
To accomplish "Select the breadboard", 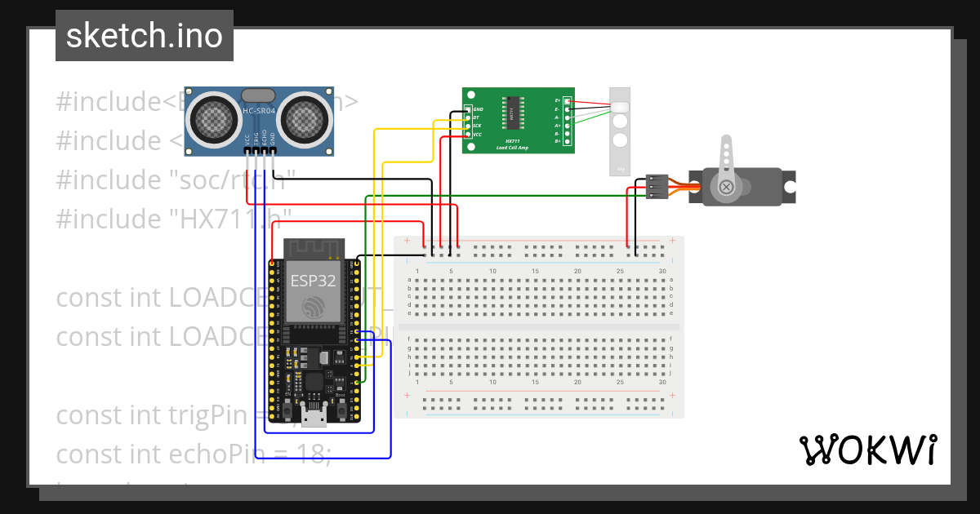I will pos(539,326).
